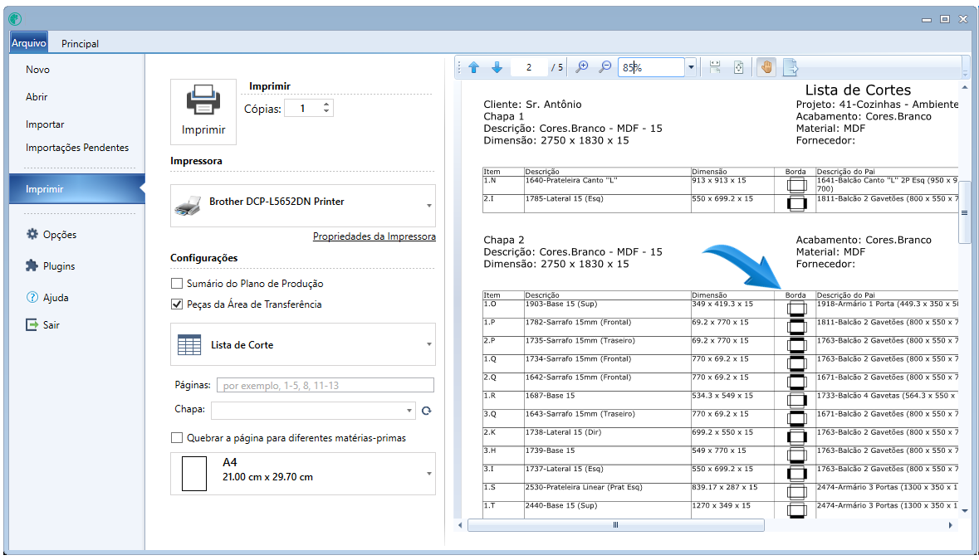
Task: Click the Borda icon in row 1.N
Action: 796,185
